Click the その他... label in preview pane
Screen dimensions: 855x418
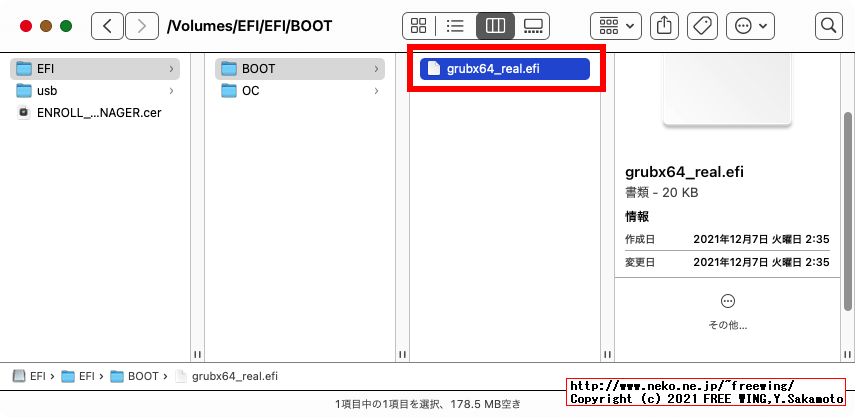pos(727,325)
